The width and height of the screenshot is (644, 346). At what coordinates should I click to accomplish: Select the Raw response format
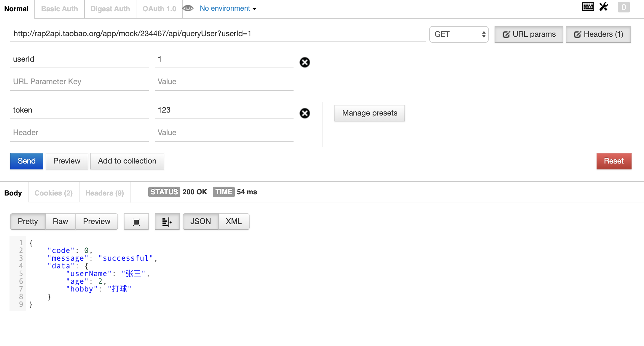[x=60, y=222]
